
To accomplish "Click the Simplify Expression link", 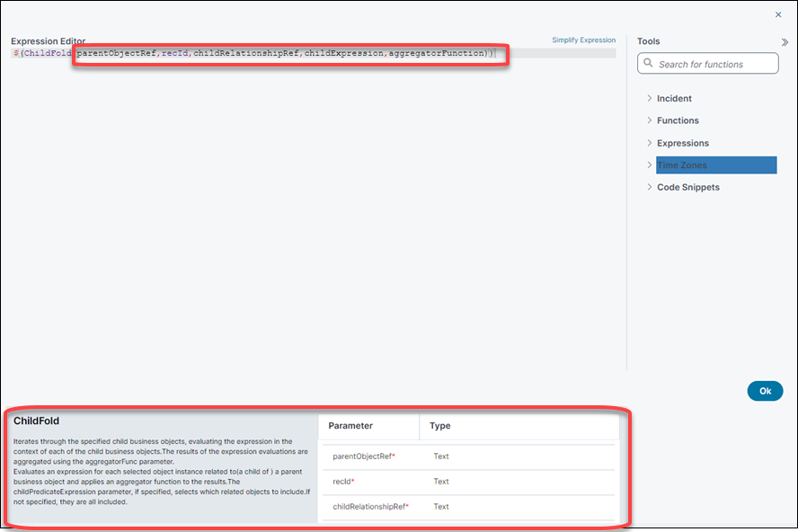I will point(583,40).
